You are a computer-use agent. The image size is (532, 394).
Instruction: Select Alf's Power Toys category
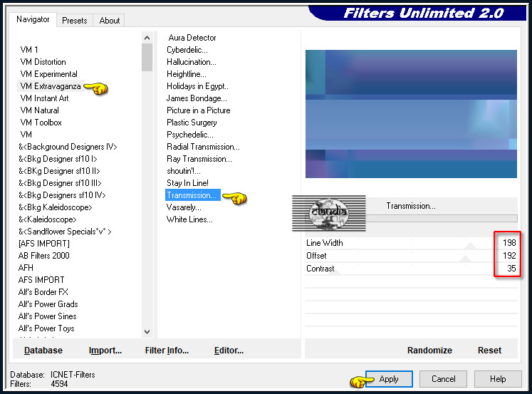pos(46,328)
